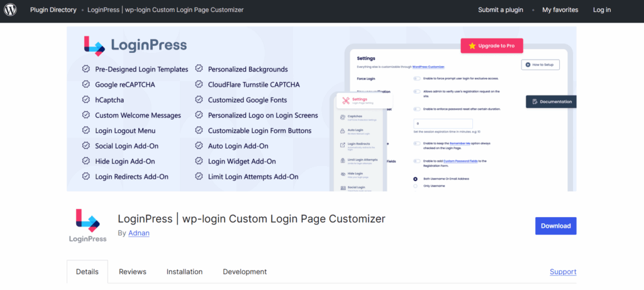Click the LoginPress plugin icon beside the title

point(87,225)
